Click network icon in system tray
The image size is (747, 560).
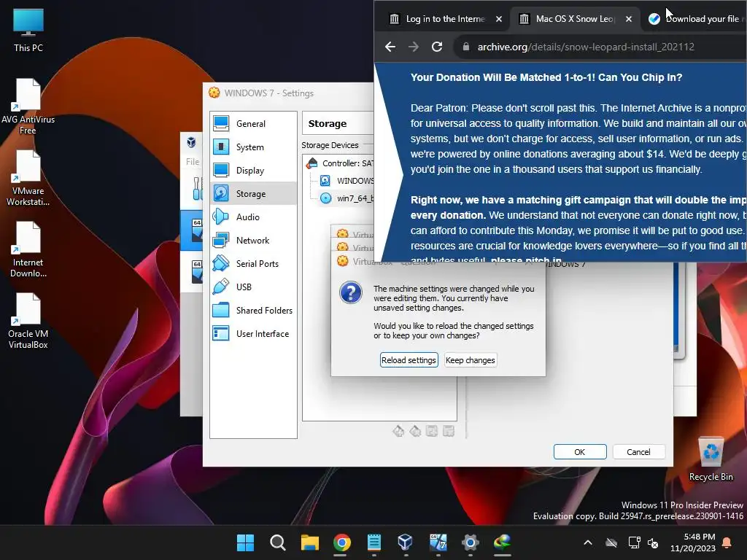tap(635, 542)
